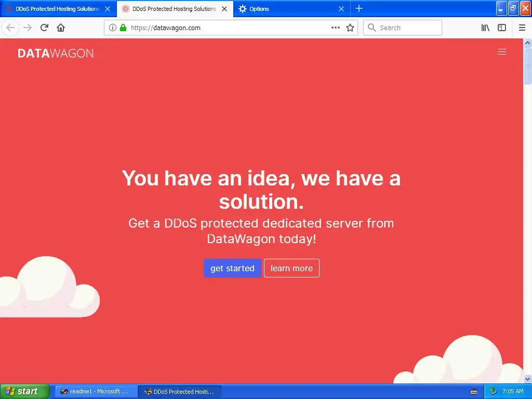The image size is (532, 399).
Task: Close the first DDoS Protected Hosting tab
Action: click(x=108, y=9)
